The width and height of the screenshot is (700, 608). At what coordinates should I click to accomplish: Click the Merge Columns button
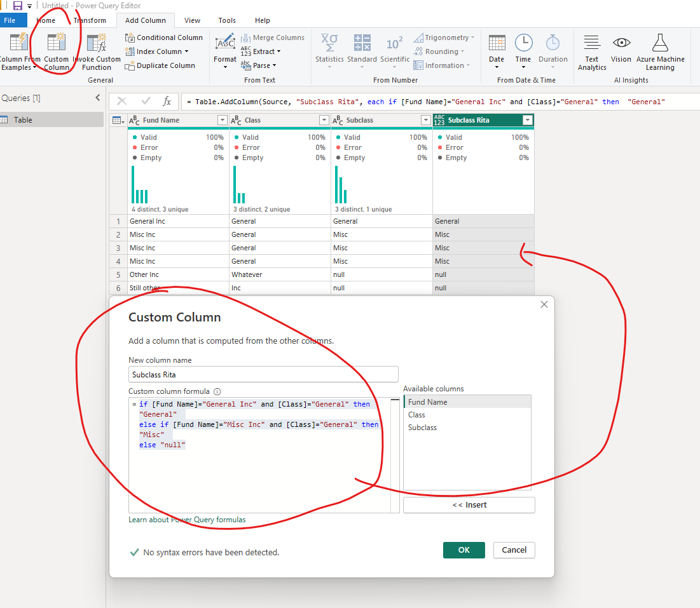pyautogui.click(x=273, y=37)
